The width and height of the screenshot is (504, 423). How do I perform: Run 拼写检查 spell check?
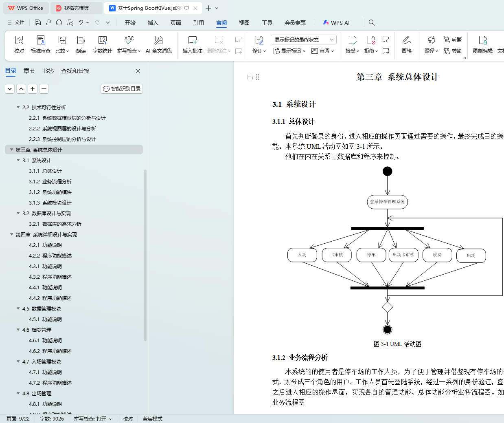click(129, 44)
